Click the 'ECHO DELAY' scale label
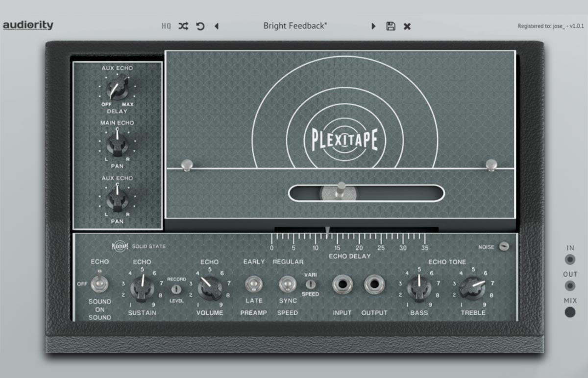 pos(350,256)
